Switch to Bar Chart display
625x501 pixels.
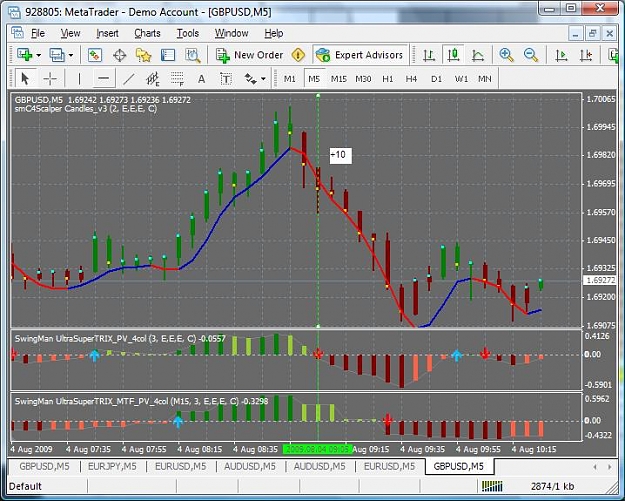coord(429,55)
